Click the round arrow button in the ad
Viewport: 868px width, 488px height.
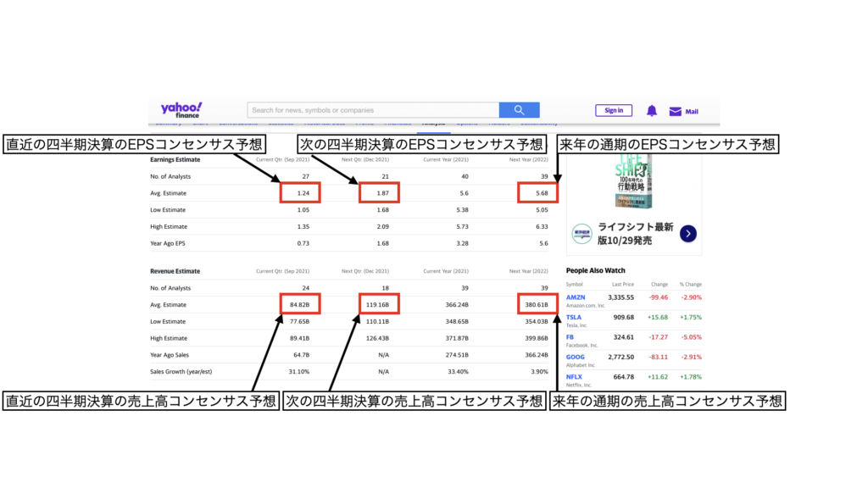coord(688,233)
